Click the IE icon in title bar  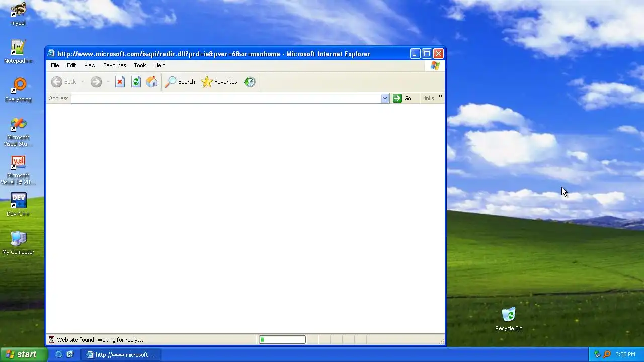[51, 54]
